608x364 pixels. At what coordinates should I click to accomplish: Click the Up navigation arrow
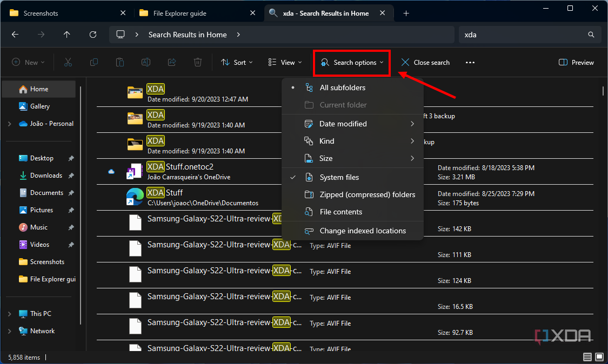coord(66,34)
